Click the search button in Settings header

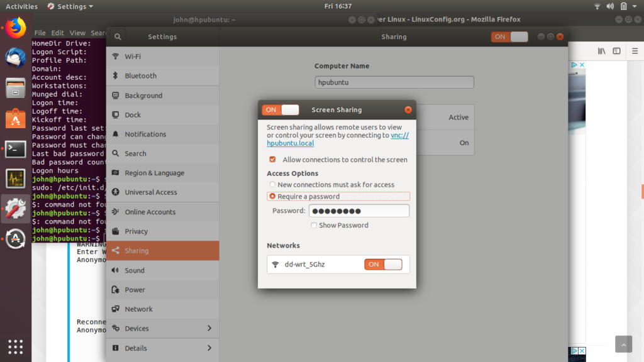[118, 36]
